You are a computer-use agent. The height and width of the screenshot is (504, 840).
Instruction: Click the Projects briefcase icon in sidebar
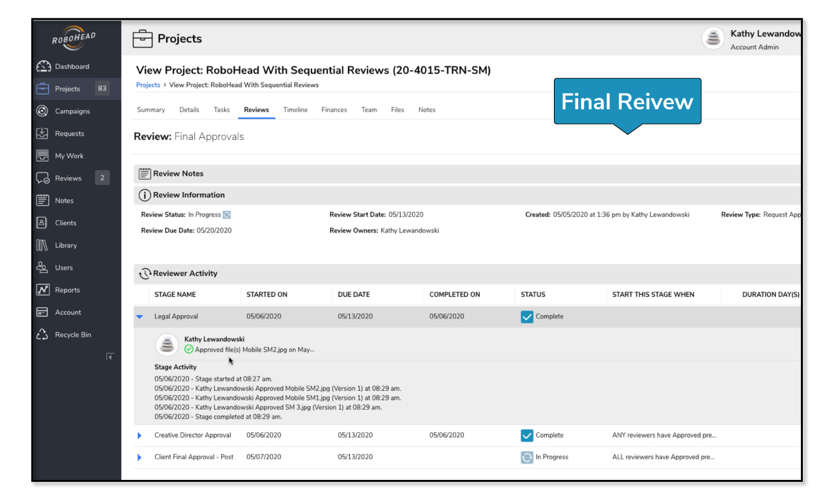point(43,89)
